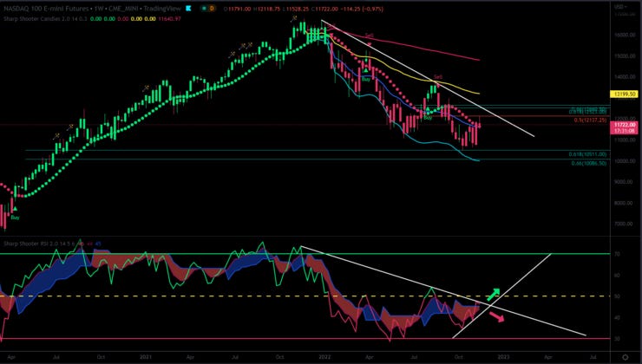Click the 0.66(10086.50) Fibonacci level label

pyautogui.click(x=589, y=163)
